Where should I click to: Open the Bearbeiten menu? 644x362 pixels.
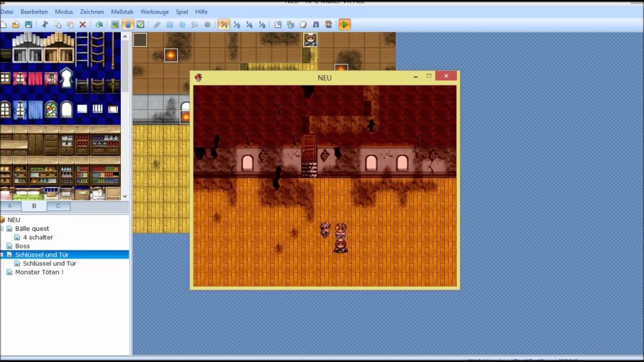click(34, 12)
